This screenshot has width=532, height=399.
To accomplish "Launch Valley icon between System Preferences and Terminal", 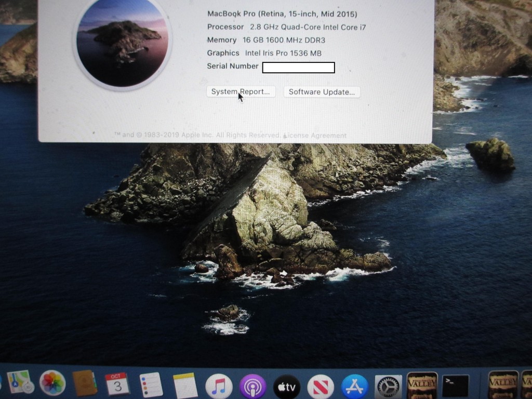I will 422,385.
